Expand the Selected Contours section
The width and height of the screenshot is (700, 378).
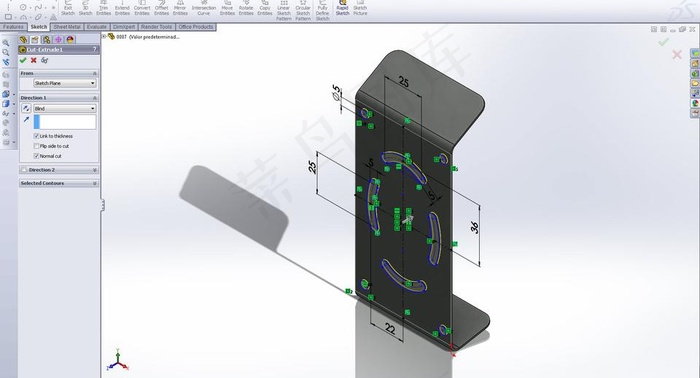click(59, 183)
